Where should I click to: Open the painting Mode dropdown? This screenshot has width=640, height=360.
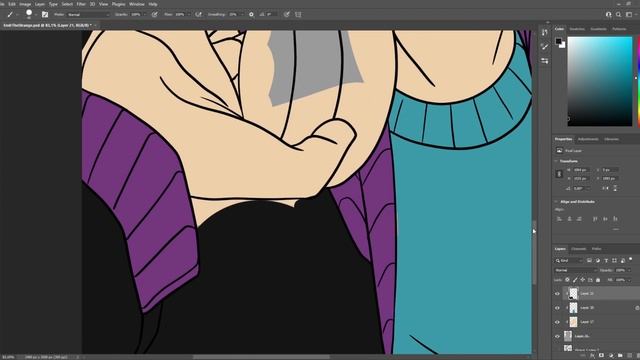point(88,14)
